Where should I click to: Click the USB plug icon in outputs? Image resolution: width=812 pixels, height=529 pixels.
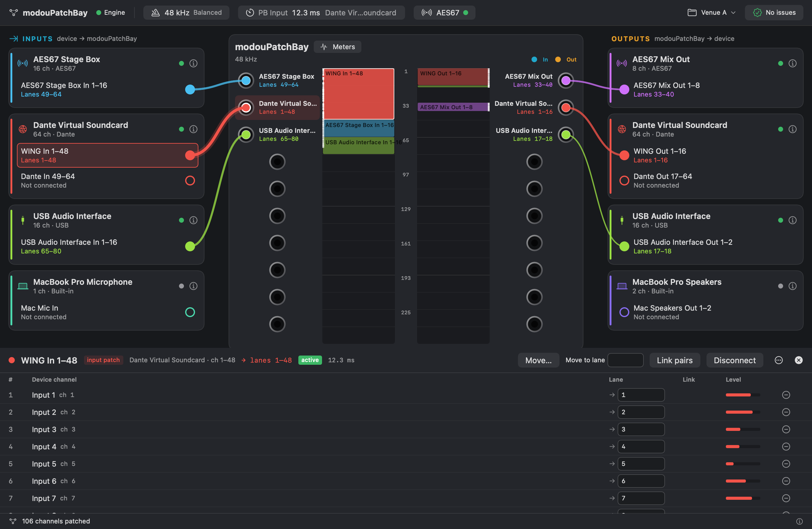tap(622, 220)
